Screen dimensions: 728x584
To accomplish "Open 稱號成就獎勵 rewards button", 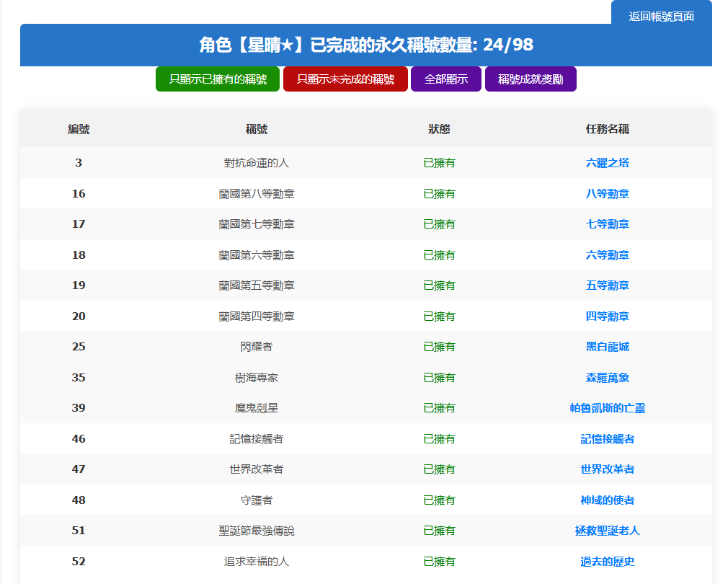I will [531, 79].
